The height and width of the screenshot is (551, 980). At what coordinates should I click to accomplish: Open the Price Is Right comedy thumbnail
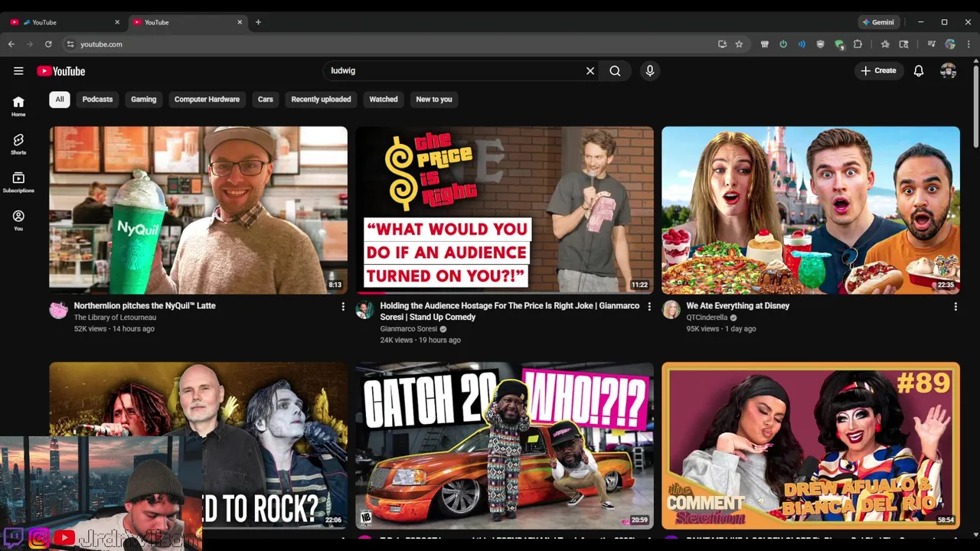505,210
